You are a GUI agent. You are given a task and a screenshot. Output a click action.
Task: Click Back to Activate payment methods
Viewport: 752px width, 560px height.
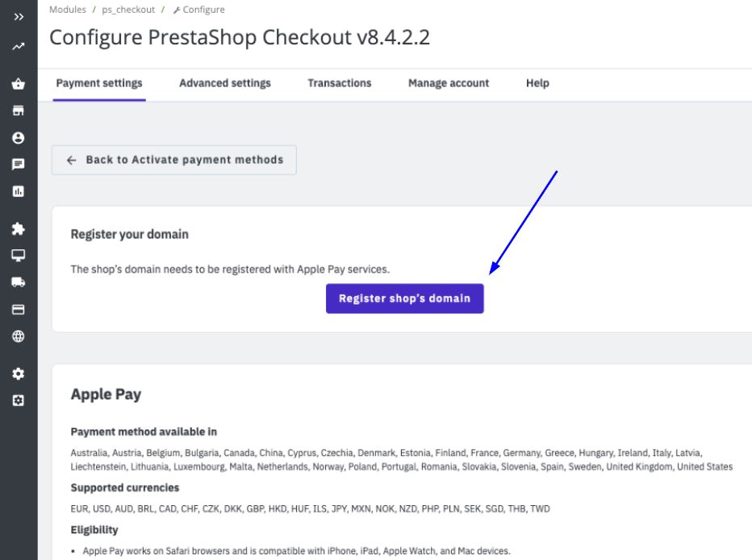pos(174,160)
